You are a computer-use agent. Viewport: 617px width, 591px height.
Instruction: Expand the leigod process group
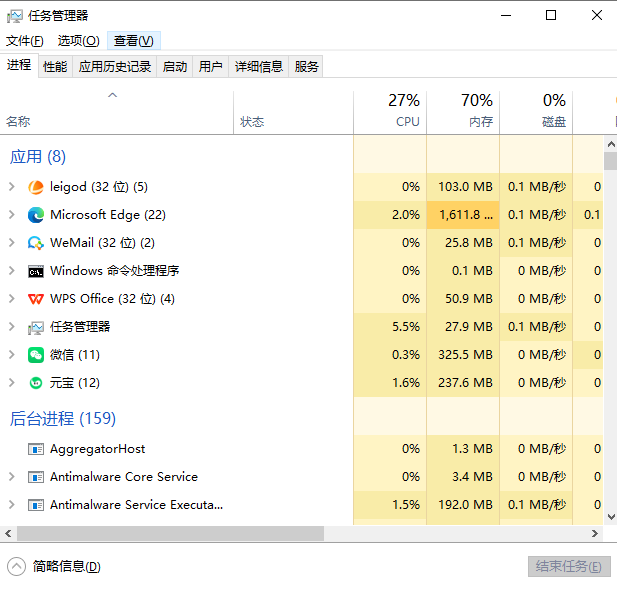point(12,187)
